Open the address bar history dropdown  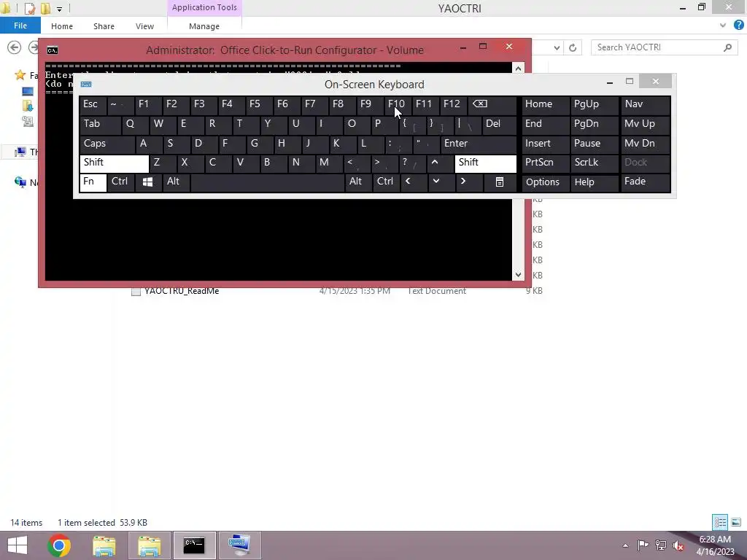coord(557,47)
